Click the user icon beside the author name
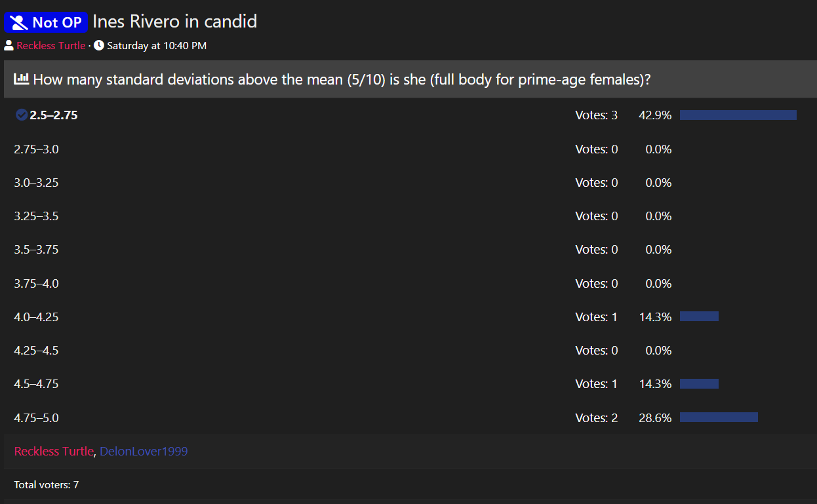The image size is (817, 504). point(9,46)
